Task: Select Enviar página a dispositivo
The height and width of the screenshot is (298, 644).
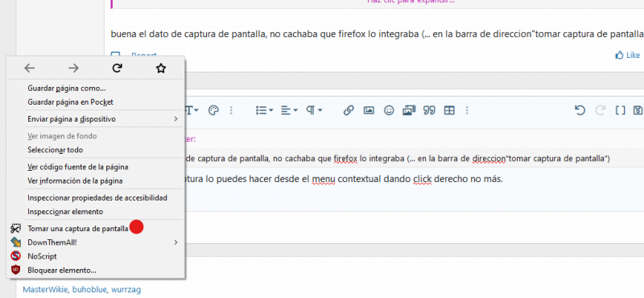Action: [x=72, y=119]
